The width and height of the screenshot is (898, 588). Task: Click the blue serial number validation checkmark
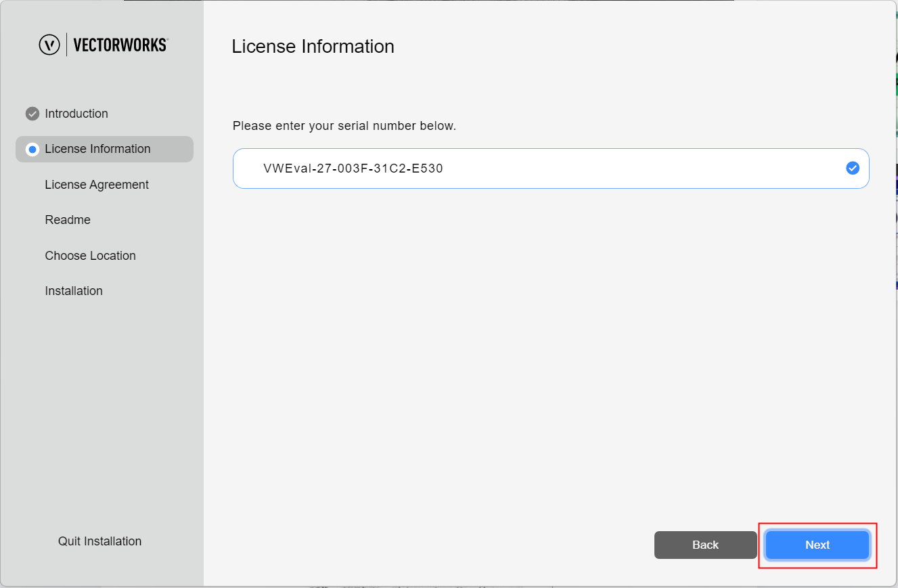click(853, 168)
